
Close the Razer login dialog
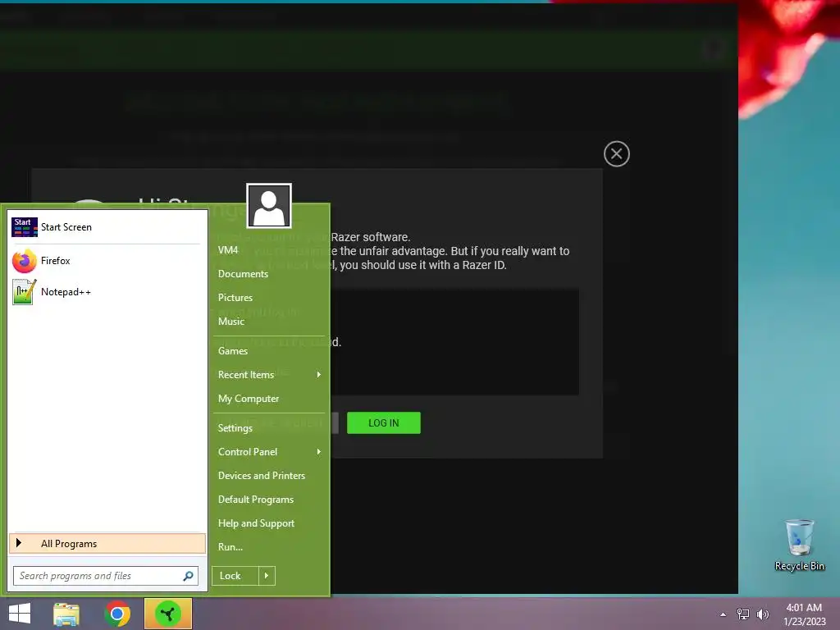tap(617, 154)
